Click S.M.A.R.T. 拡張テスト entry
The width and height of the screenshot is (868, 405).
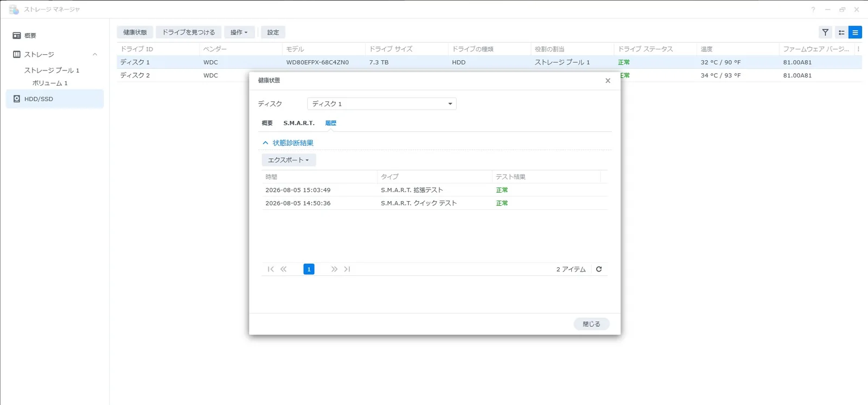pos(412,190)
